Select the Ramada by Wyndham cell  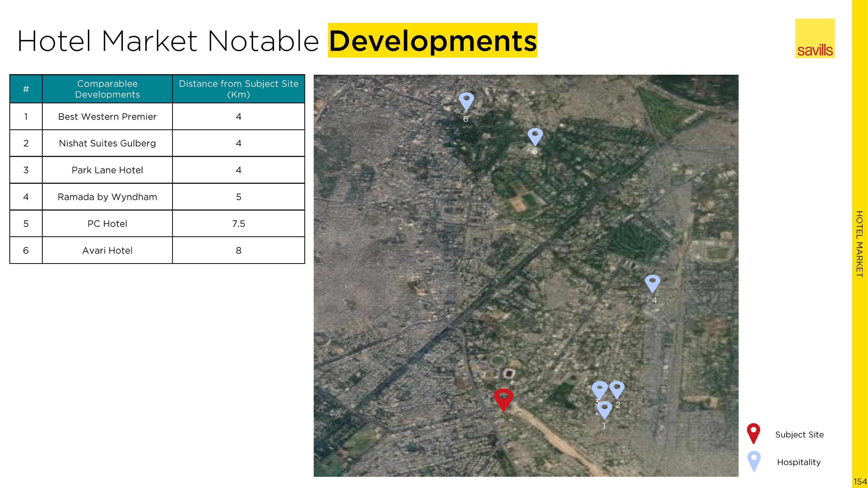pyautogui.click(x=107, y=197)
